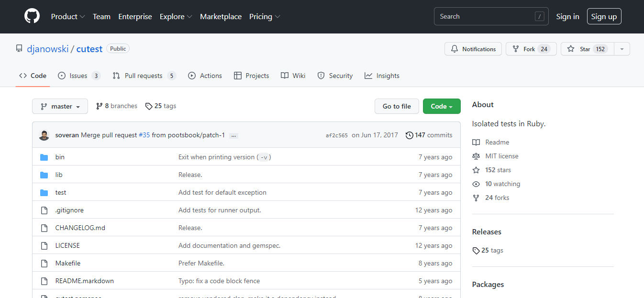Click the LICENSE file icon
The image size is (644, 298).
44,246
